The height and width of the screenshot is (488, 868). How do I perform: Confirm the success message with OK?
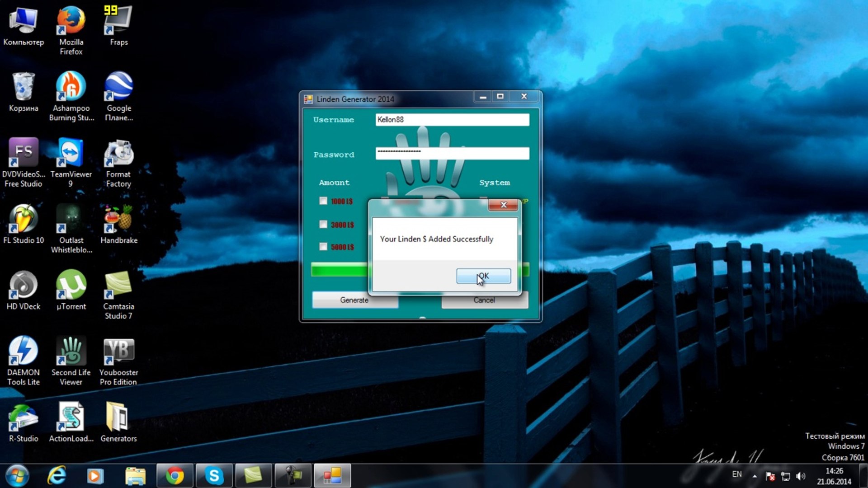[483, 276]
